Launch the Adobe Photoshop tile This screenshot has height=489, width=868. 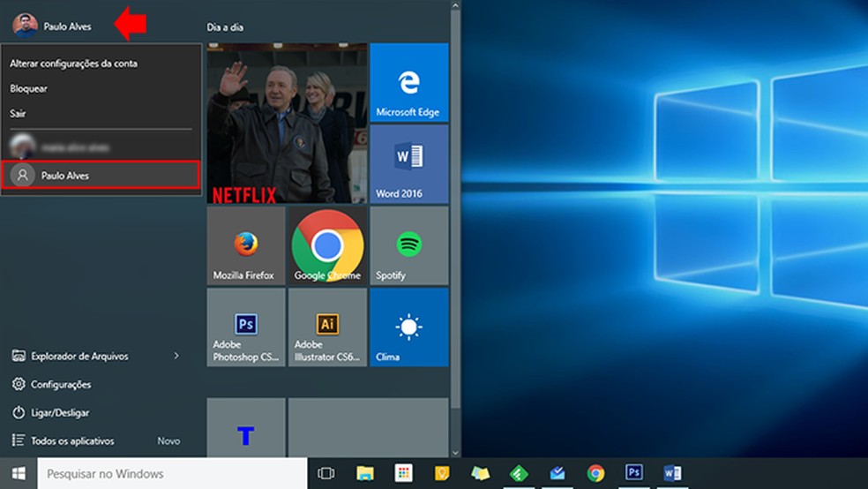click(x=245, y=327)
